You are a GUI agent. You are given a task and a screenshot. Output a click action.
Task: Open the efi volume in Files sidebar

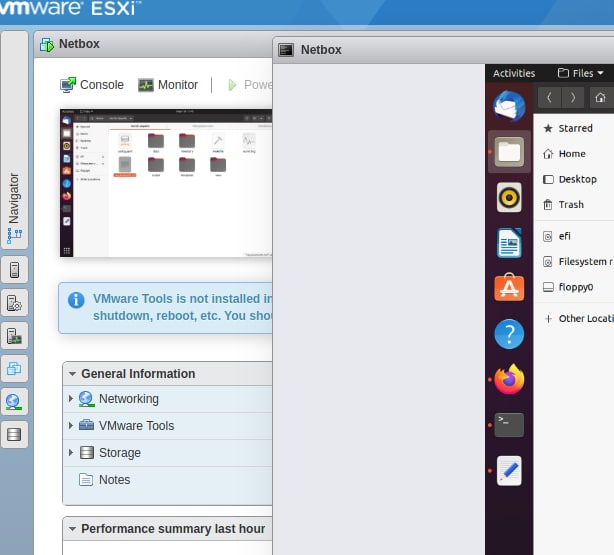(574, 236)
